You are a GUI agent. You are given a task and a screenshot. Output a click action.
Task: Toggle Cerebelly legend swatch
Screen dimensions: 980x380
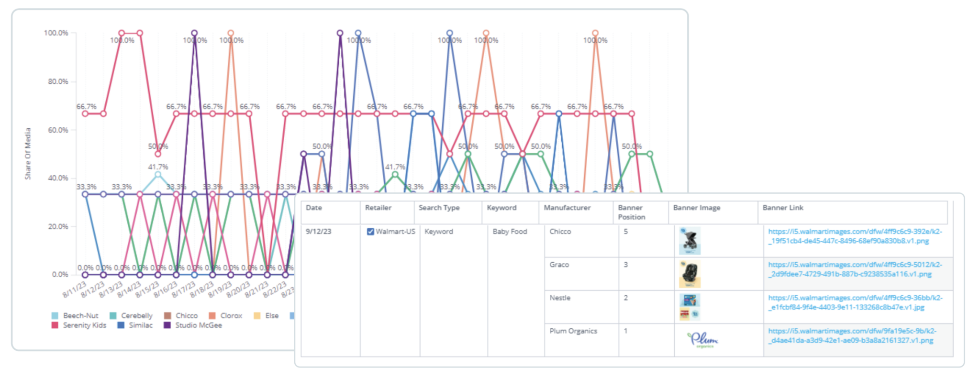point(113,316)
